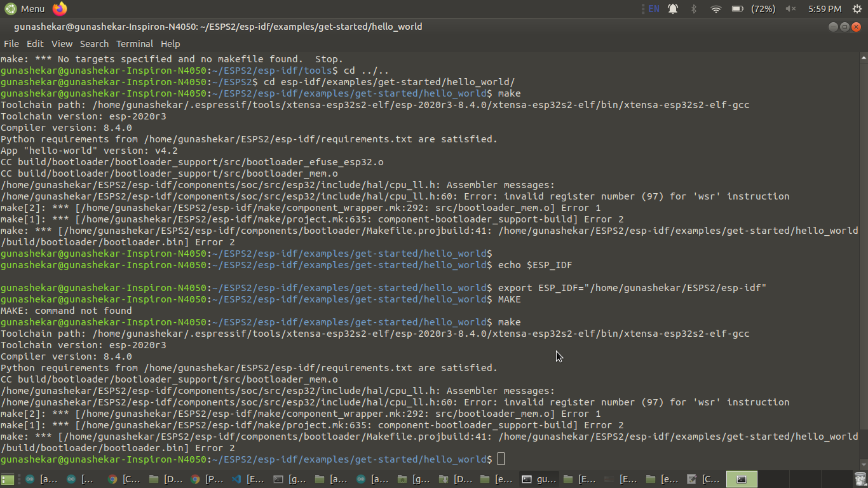The height and width of the screenshot is (488, 868).
Task: Open the 5:59 PM clock calendar
Action: 825,9
